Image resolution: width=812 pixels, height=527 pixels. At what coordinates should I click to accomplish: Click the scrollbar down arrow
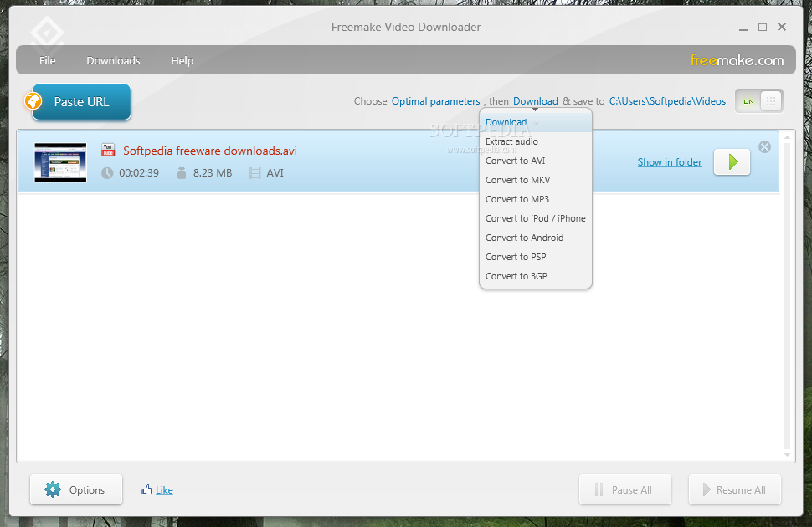point(787,455)
